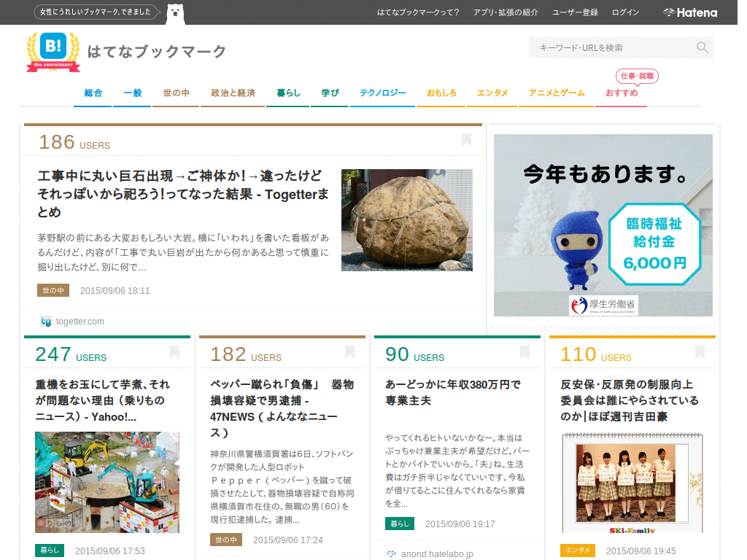Click the 世の中 tag on rock article
The height and width of the screenshot is (560, 747).
(53, 290)
